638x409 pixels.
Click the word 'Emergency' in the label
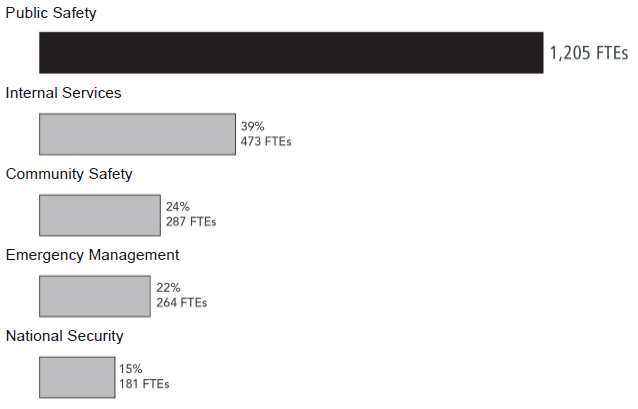tap(44, 255)
